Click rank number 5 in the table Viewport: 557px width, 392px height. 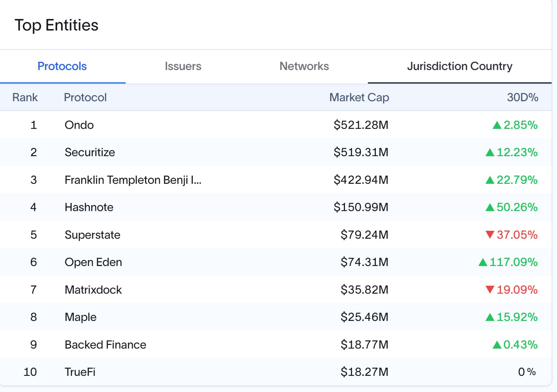click(x=34, y=235)
